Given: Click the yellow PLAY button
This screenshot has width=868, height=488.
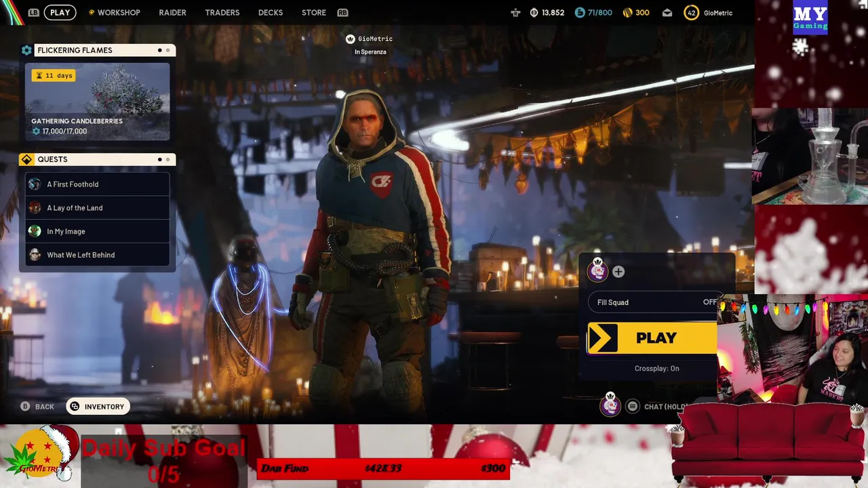Looking at the screenshot, I should 652,338.
